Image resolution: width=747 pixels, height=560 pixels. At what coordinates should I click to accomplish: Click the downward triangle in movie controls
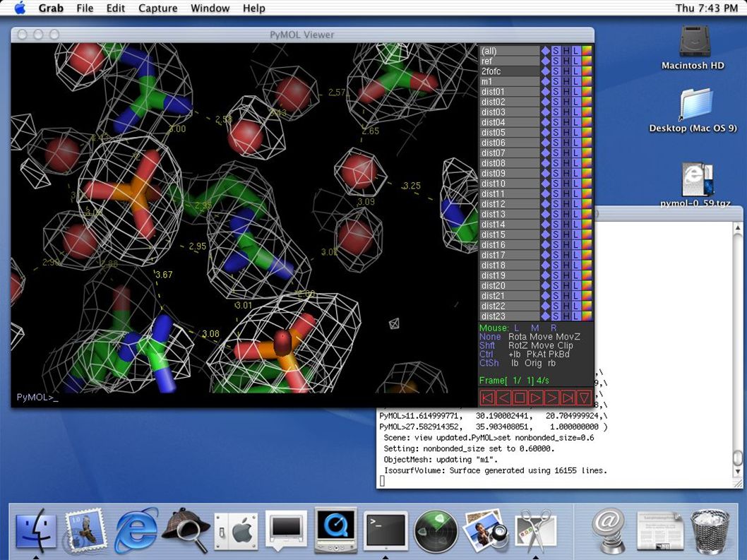(x=584, y=398)
